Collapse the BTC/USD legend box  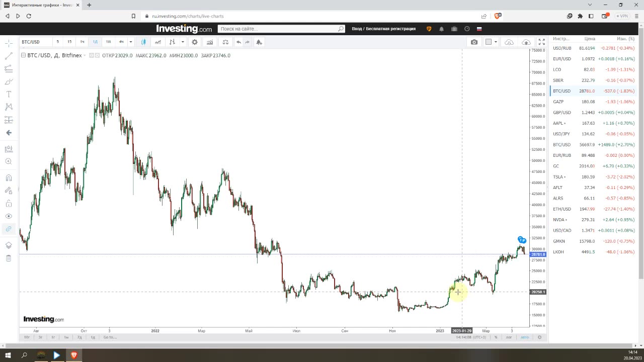click(23, 55)
